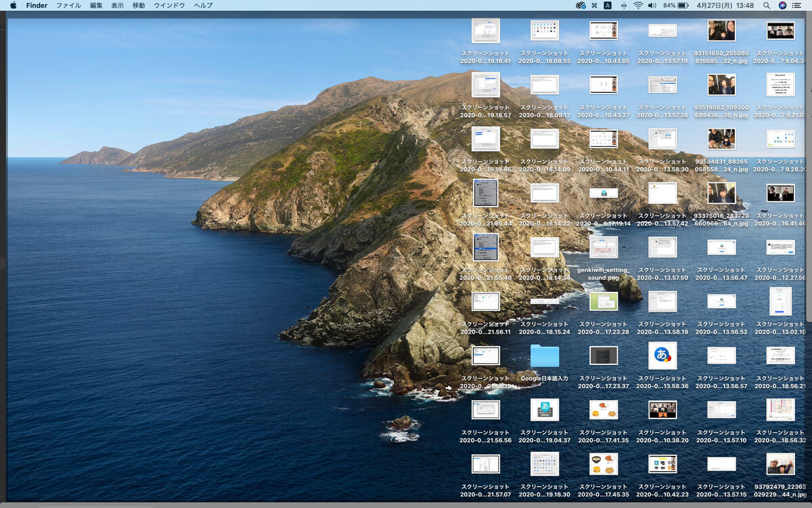This screenshot has height=508, width=812.
Task: Click the volume speaker icon
Action: click(652, 5)
